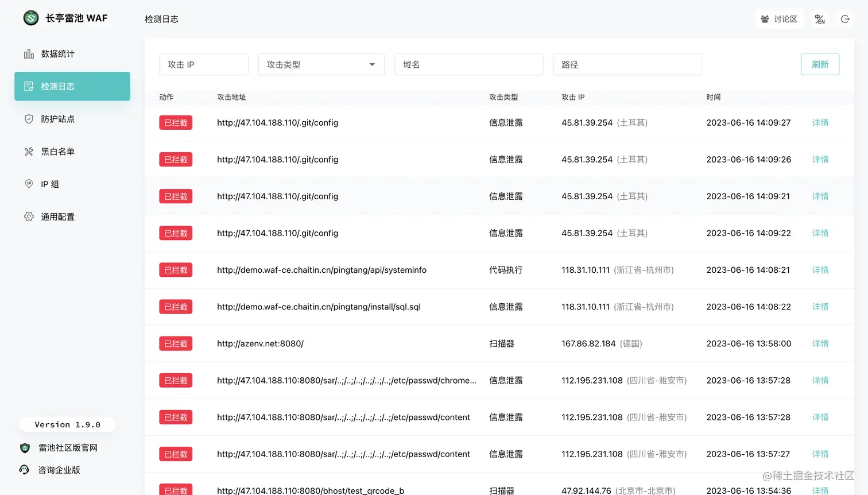Open the 数据统计 menu item
The height and width of the screenshot is (495, 868).
click(72, 54)
